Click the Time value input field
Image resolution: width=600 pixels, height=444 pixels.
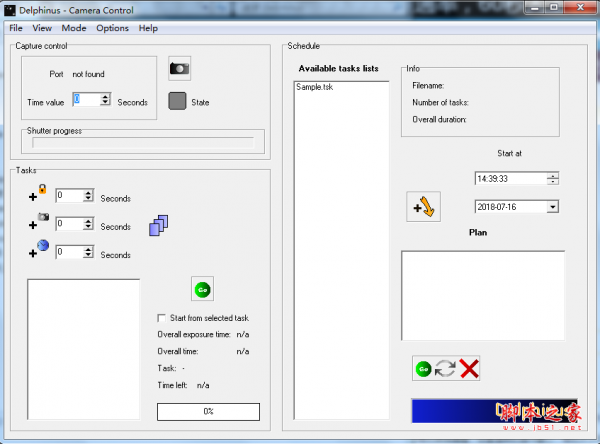pos(87,100)
